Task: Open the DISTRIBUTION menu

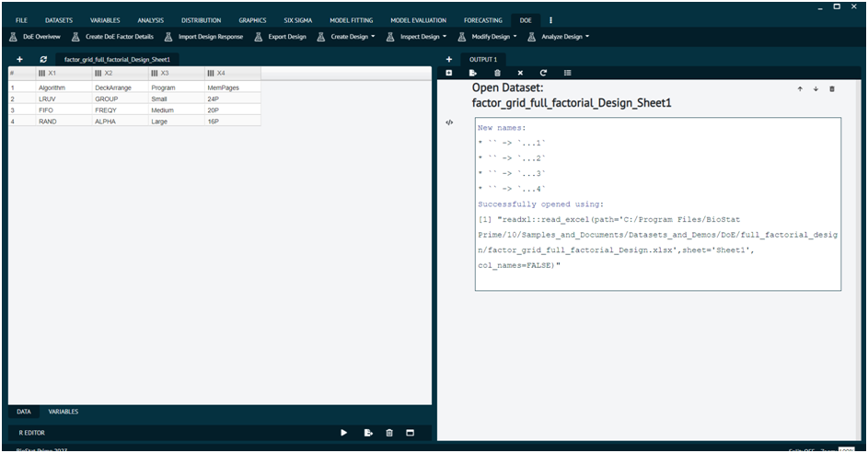Action: 201,20
